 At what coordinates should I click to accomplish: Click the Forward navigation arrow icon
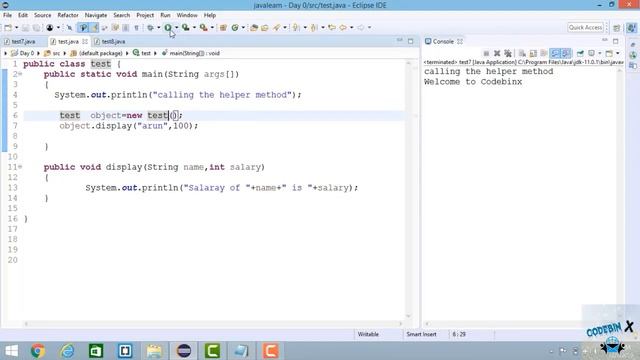(x=361, y=28)
